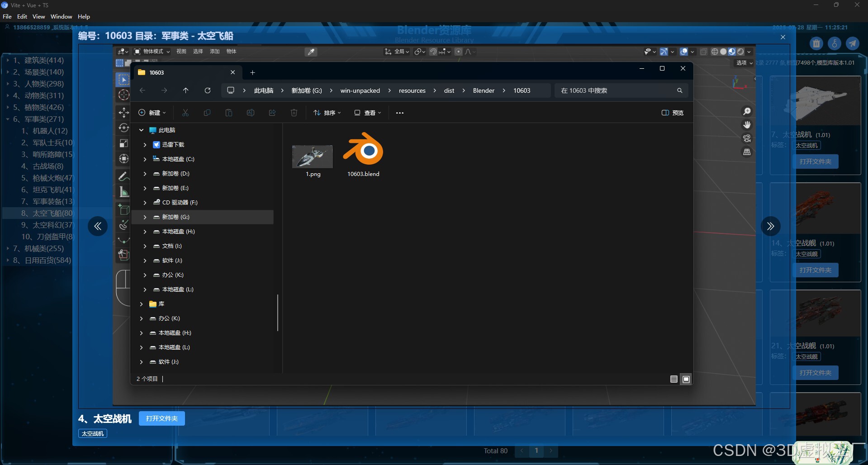Screen dimensions: 868x465
Task: Select the Blender 3D cursor tool
Action: pyautogui.click(x=123, y=95)
